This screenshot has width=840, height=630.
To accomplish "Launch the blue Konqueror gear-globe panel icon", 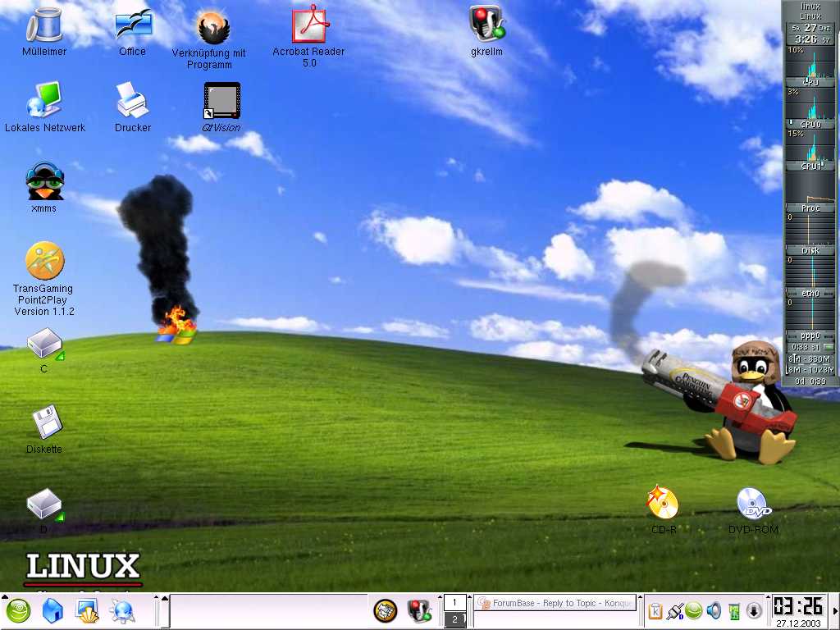I will click(121, 610).
